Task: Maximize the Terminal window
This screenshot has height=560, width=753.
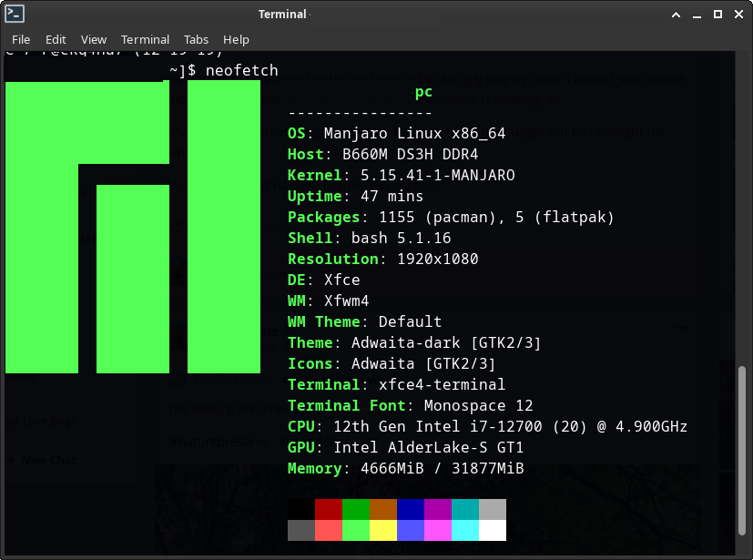Action: [x=717, y=15]
